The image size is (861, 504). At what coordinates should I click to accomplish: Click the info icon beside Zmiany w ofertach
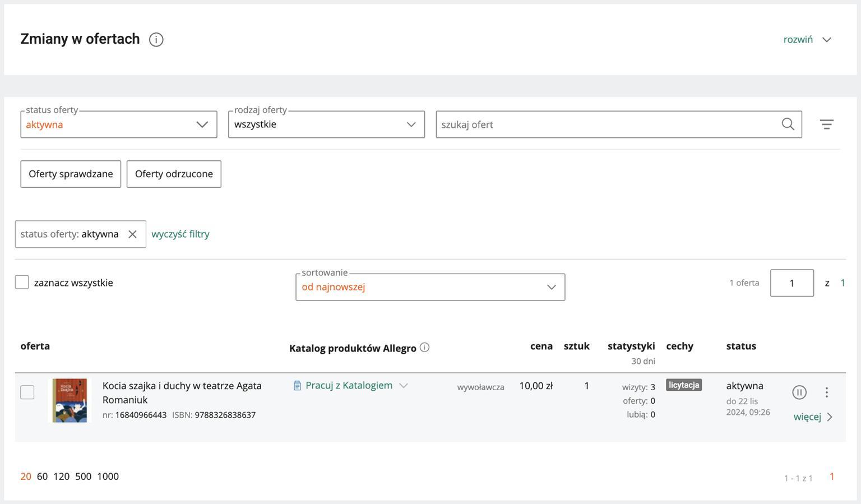pyautogui.click(x=156, y=40)
